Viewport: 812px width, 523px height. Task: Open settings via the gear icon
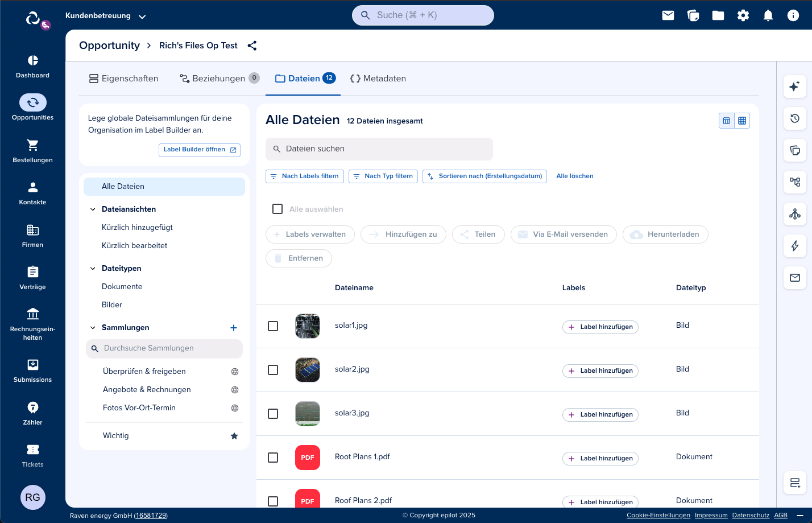pos(743,15)
